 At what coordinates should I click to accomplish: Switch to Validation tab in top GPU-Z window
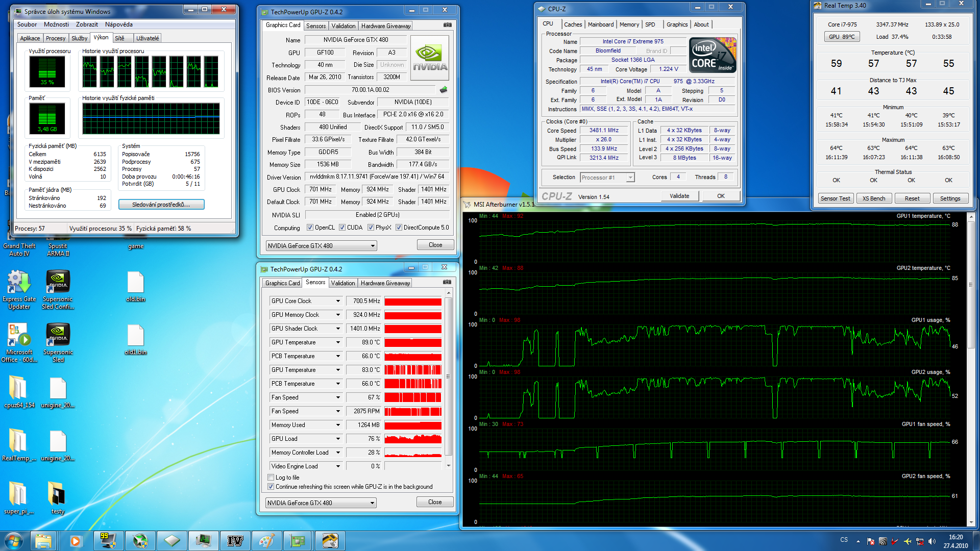[x=344, y=26]
